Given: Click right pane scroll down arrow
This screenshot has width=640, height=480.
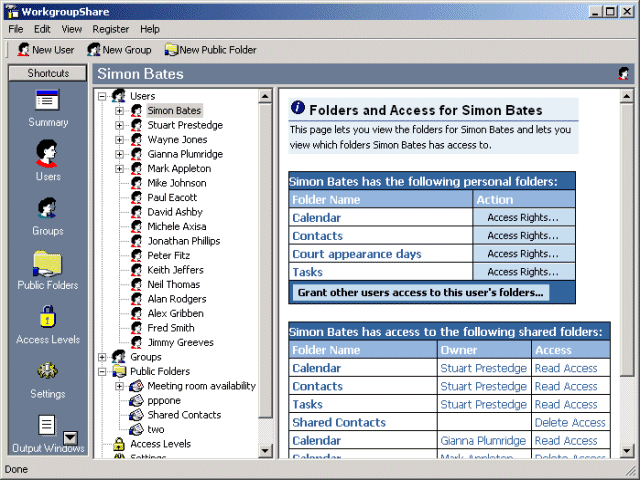Looking at the screenshot, I should tap(627, 451).
